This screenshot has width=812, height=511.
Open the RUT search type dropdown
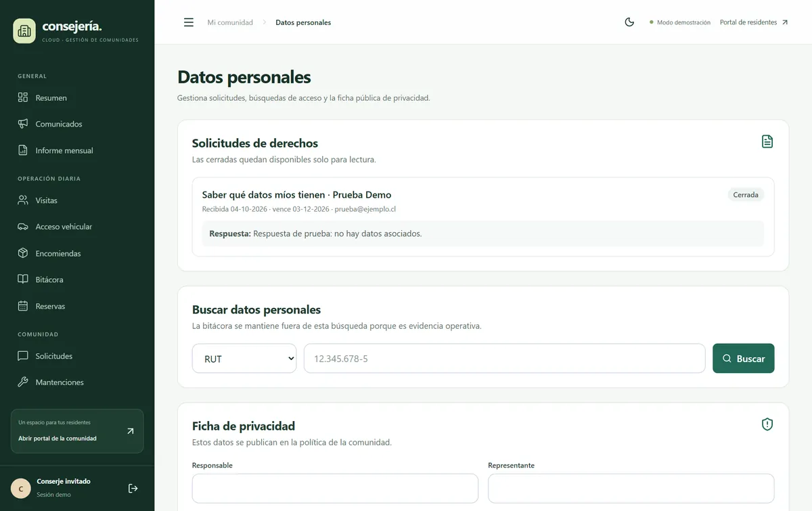244,359
